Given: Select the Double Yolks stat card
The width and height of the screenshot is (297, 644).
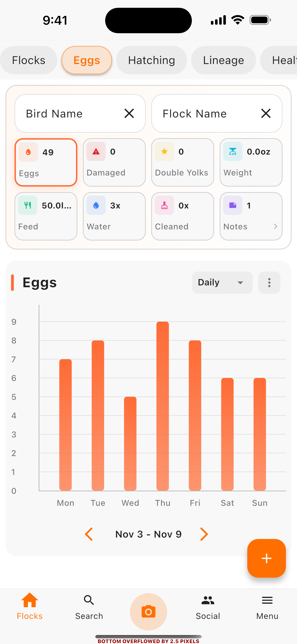Looking at the screenshot, I should 183,162.
